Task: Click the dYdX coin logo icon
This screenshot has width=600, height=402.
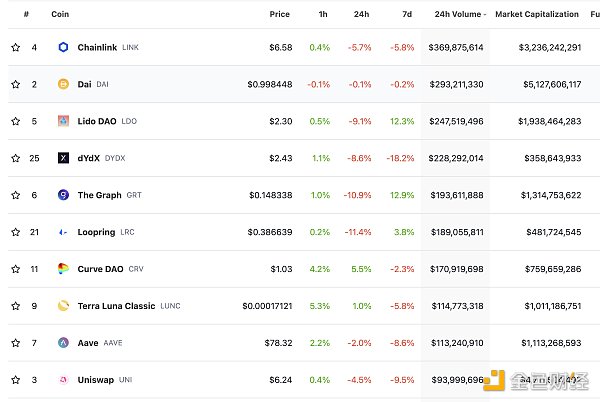Action: tap(63, 158)
